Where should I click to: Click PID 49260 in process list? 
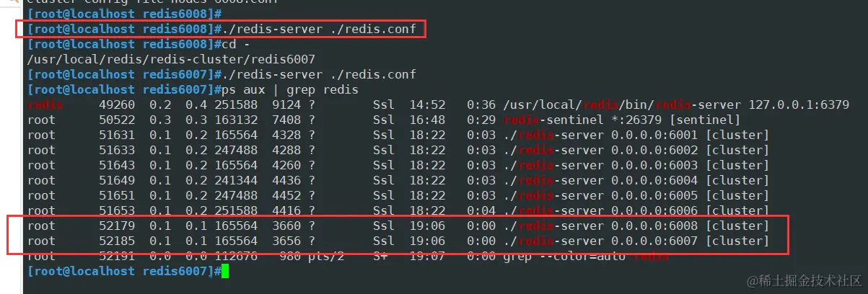(117, 105)
